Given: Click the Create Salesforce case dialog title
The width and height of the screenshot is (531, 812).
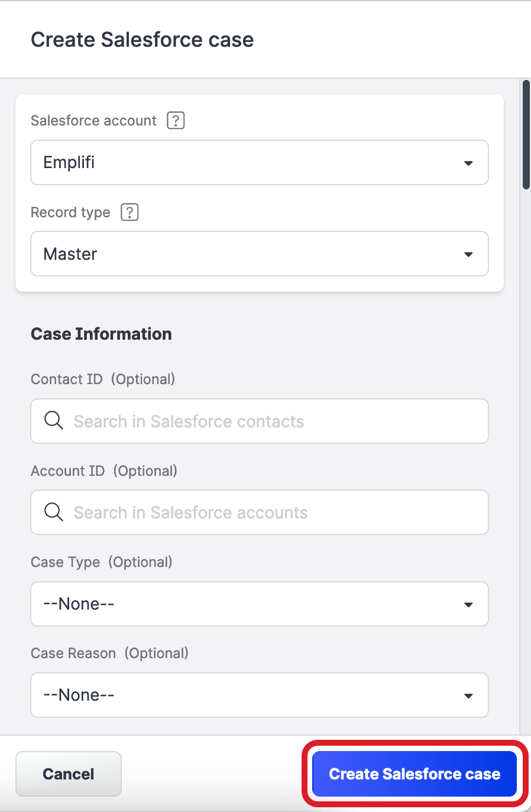Looking at the screenshot, I should 143,39.
